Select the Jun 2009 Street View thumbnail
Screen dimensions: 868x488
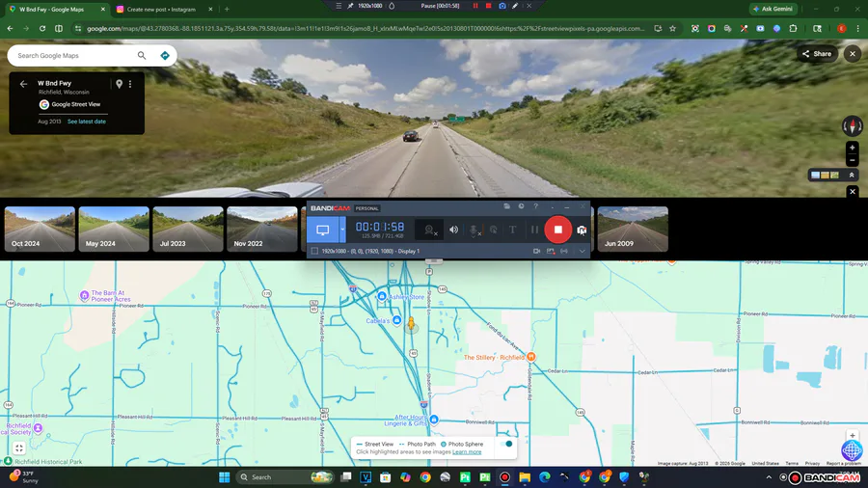pyautogui.click(x=633, y=230)
